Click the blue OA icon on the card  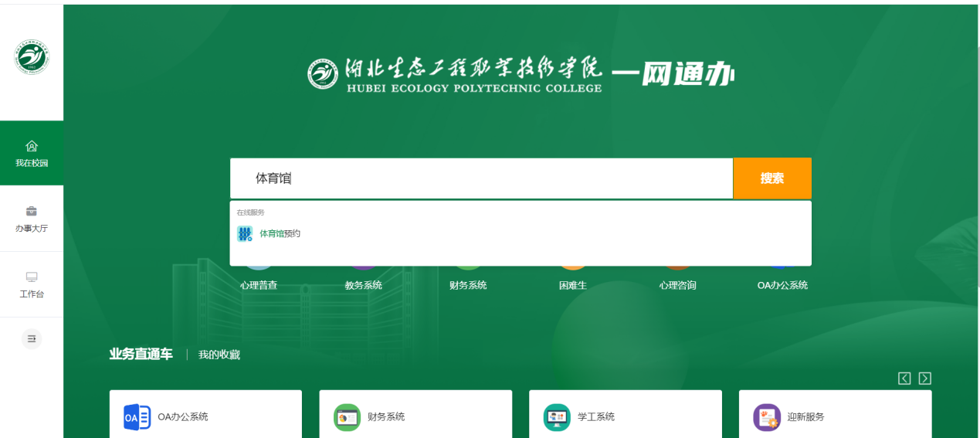coord(137,417)
